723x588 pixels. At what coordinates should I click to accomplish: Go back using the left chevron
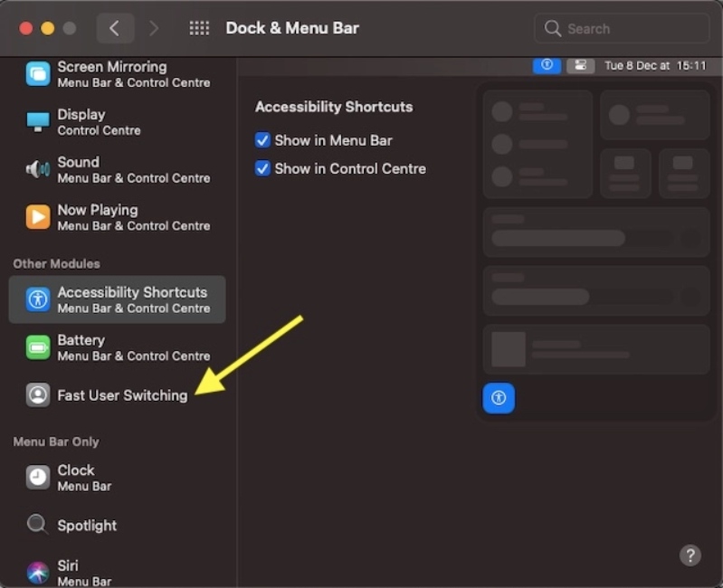(114, 28)
